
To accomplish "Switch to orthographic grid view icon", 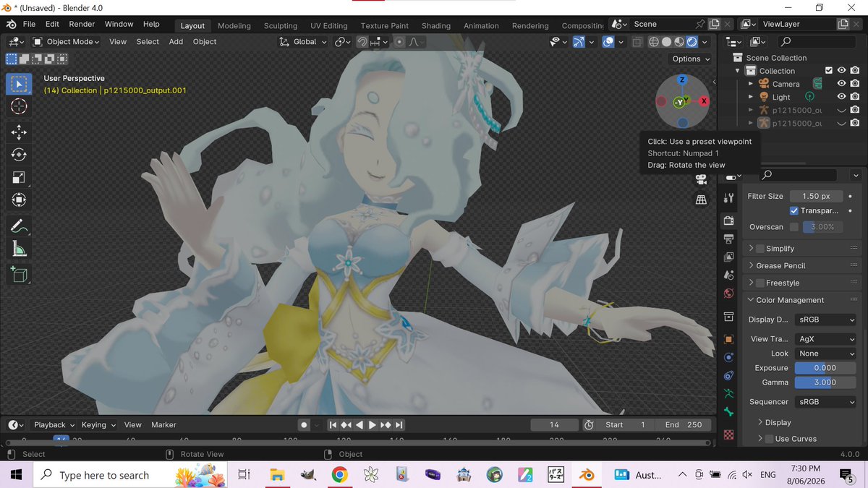I will (x=701, y=200).
